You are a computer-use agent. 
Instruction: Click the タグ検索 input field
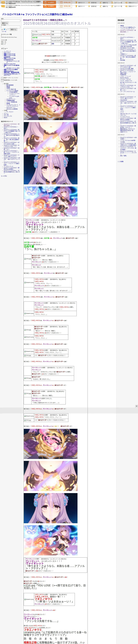coord(11,27)
